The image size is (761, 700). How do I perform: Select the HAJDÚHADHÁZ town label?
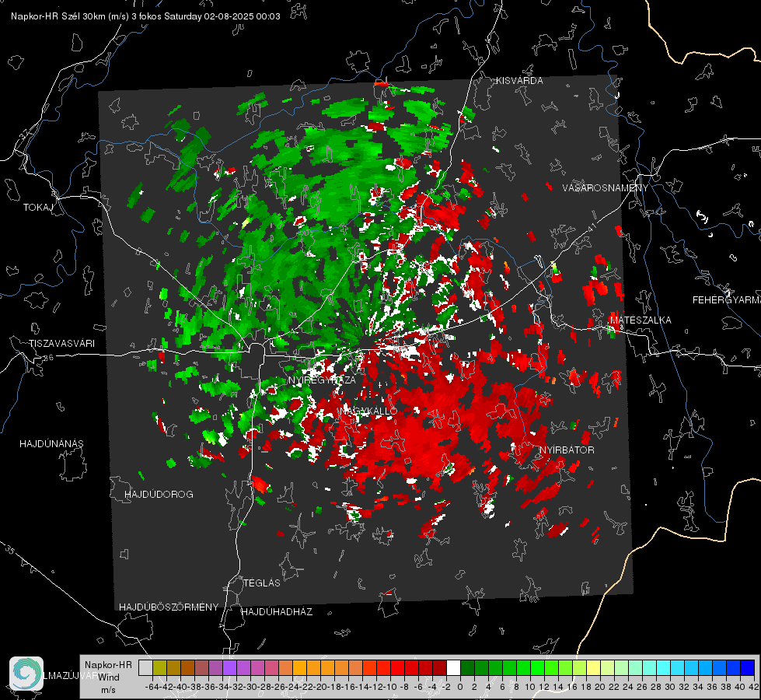tap(277, 612)
